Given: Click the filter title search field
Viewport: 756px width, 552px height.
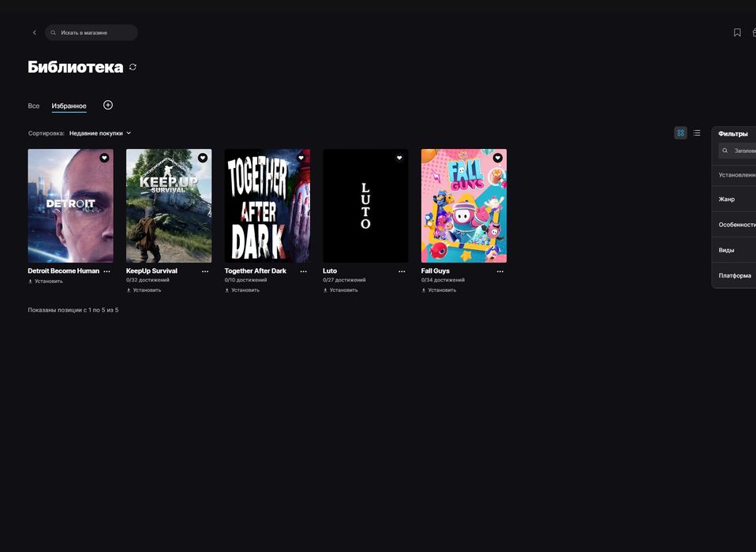Looking at the screenshot, I should tap(737, 151).
